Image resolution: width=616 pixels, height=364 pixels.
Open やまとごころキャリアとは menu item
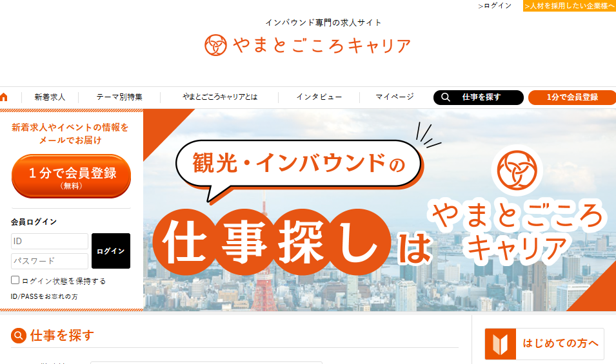220,97
